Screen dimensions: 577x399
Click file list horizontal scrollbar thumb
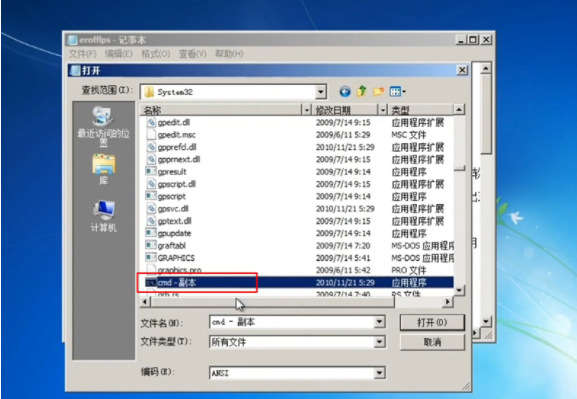pos(272,302)
